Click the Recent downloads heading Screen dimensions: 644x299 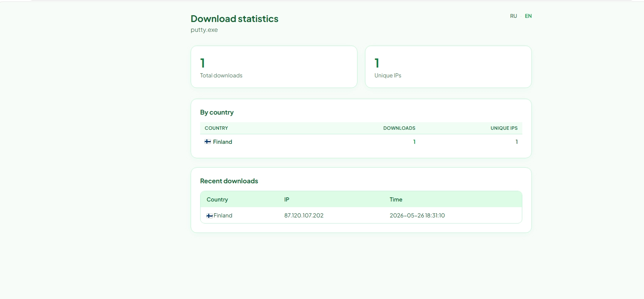coord(229,181)
